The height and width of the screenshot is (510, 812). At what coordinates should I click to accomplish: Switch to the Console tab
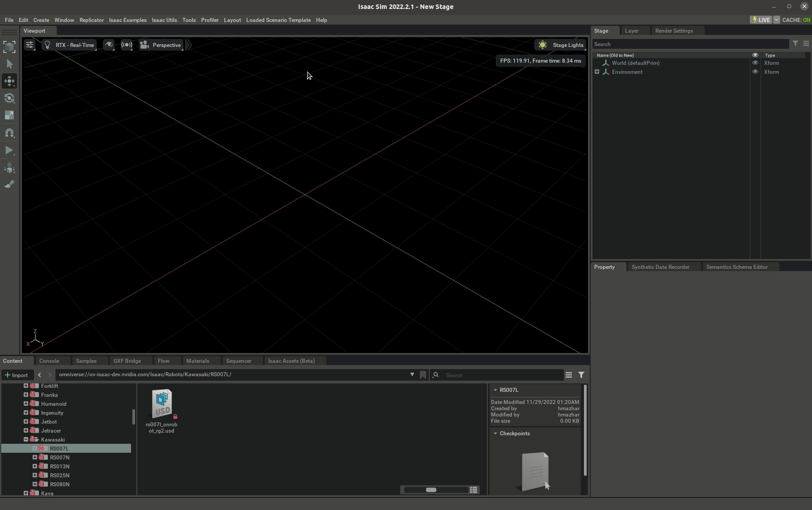pos(49,361)
